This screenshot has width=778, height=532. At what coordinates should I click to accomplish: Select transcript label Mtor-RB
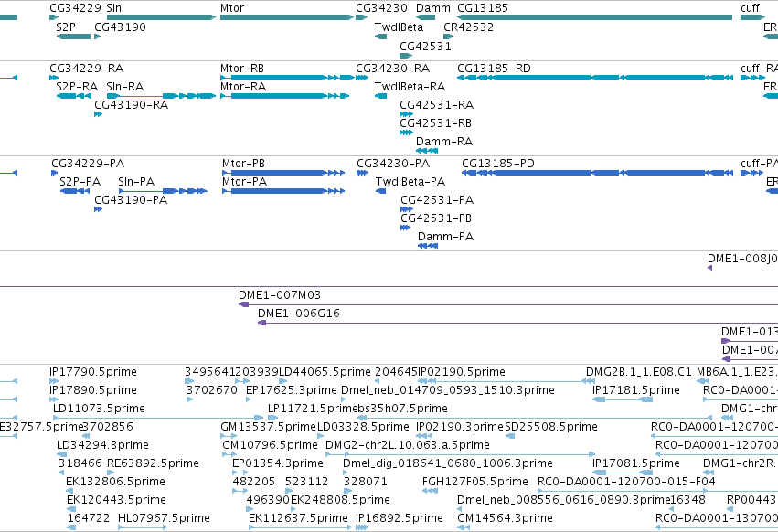(242, 68)
